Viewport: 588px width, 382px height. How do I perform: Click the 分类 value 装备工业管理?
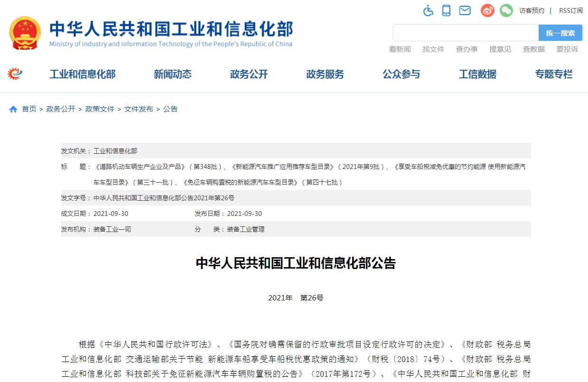(246, 229)
